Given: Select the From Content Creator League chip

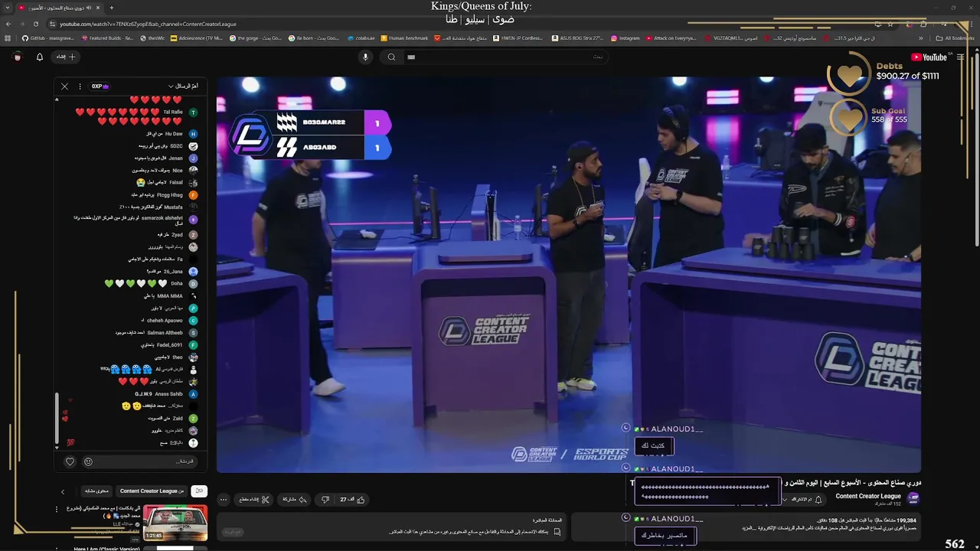Looking at the screenshot, I should pyautogui.click(x=152, y=491).
